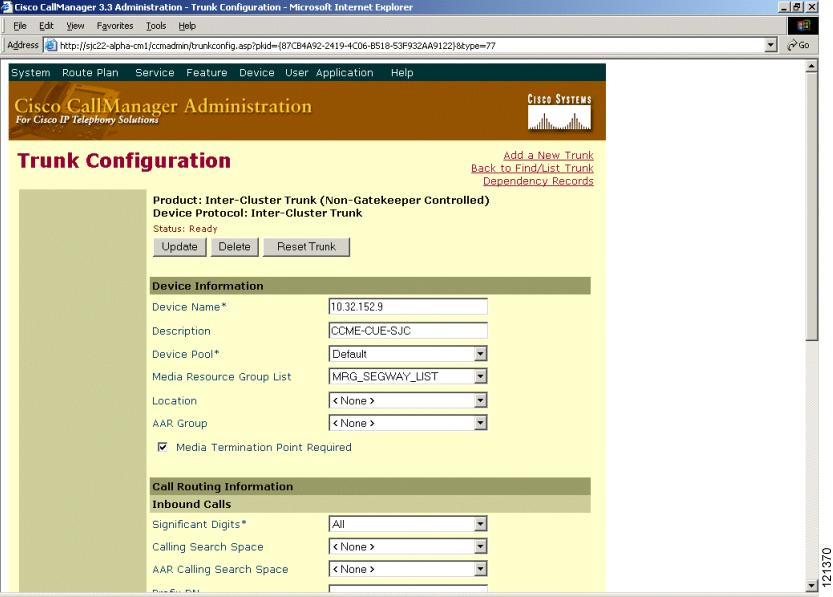Click the Device Name input field
The height and width of the screenshot is (597, 833).
pyautogui.click(x=408, y=306)
